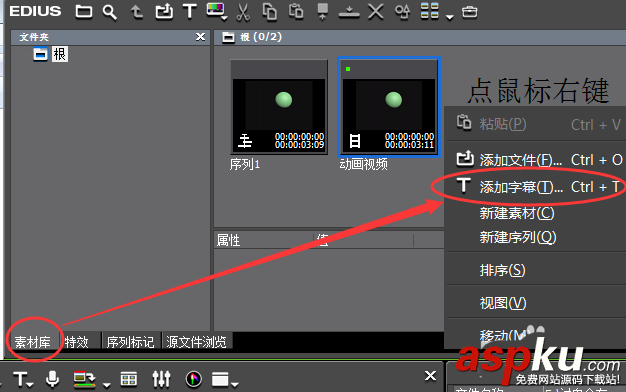Image resolution: width=626 pixels, height=392 pixels.
Task: Click the 根 (0/2) folder header icon
Action: click(228, 38)
